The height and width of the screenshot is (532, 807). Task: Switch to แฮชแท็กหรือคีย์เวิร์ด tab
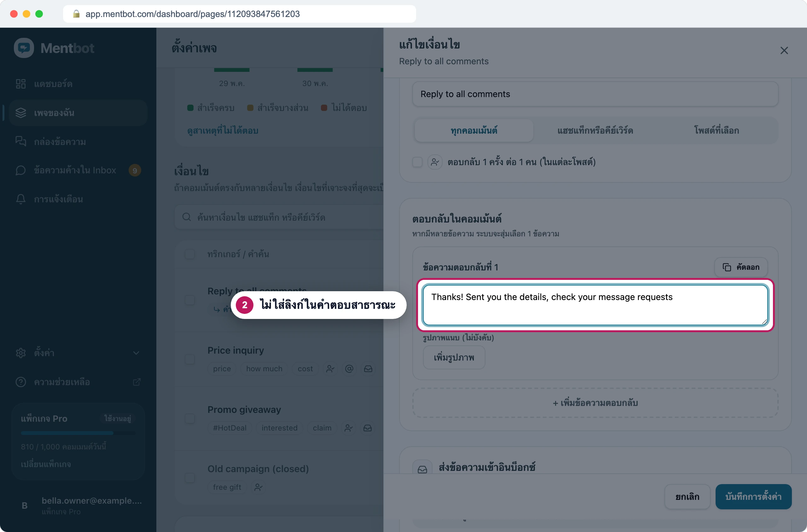point(595,130)
